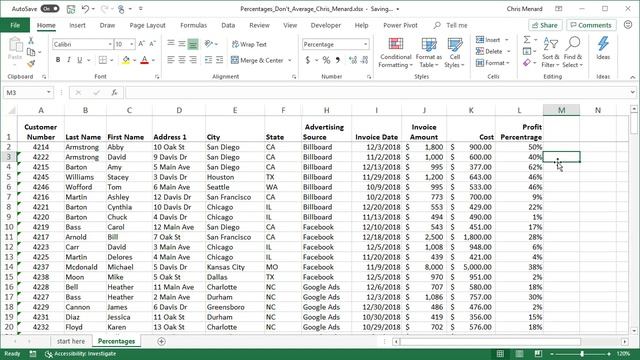Open Merge & Center dropdown arrow
Screen dimensions: 640x360
click(x=290, y=60)
